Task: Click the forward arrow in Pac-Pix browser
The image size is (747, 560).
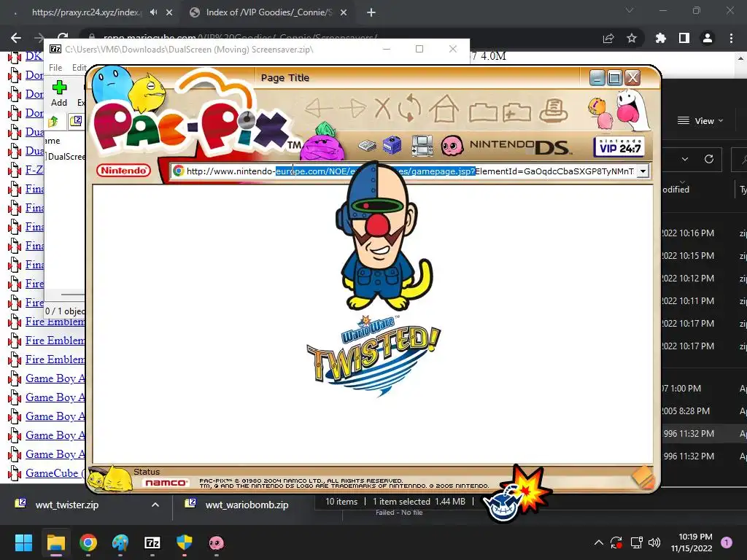Action: (x=352, y=108)
